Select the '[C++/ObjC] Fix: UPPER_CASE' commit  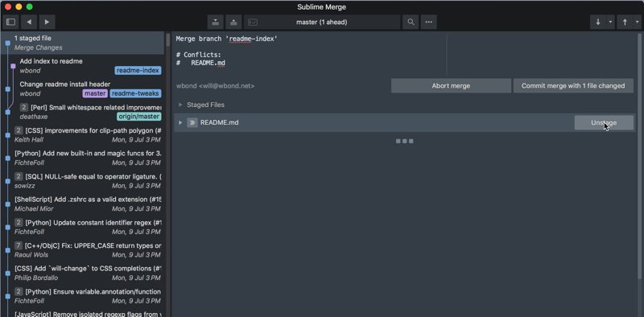pyautogui.click(x=83, y=249)
